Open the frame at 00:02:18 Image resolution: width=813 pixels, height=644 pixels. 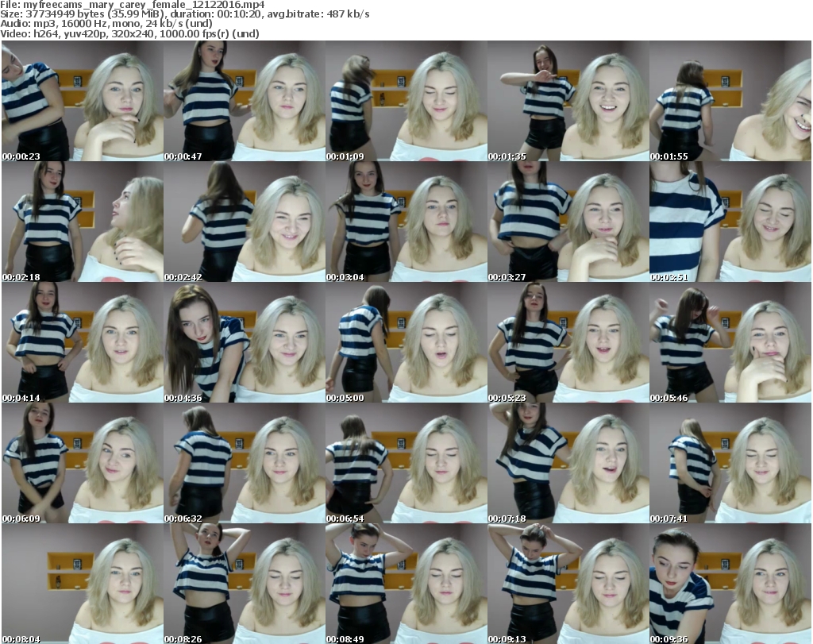(83, 222)
